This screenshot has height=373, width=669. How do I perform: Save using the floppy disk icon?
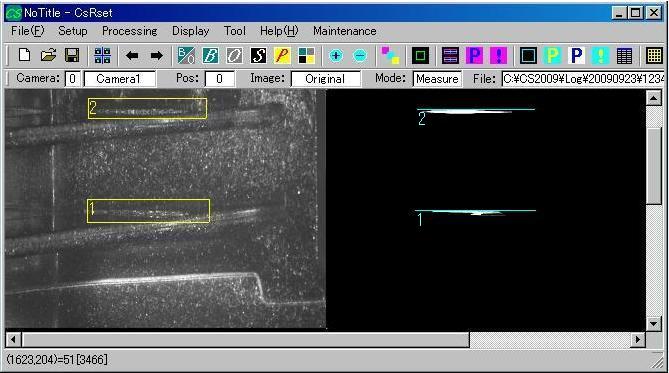72,55
